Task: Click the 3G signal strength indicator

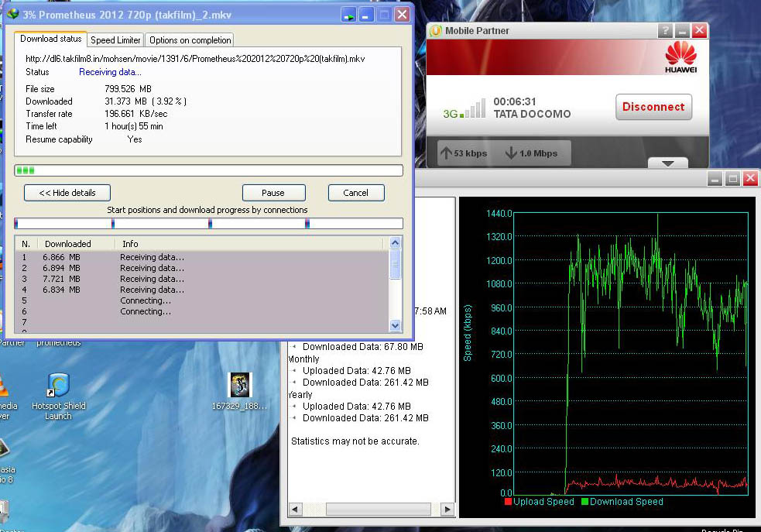Action: click(464, 108)
